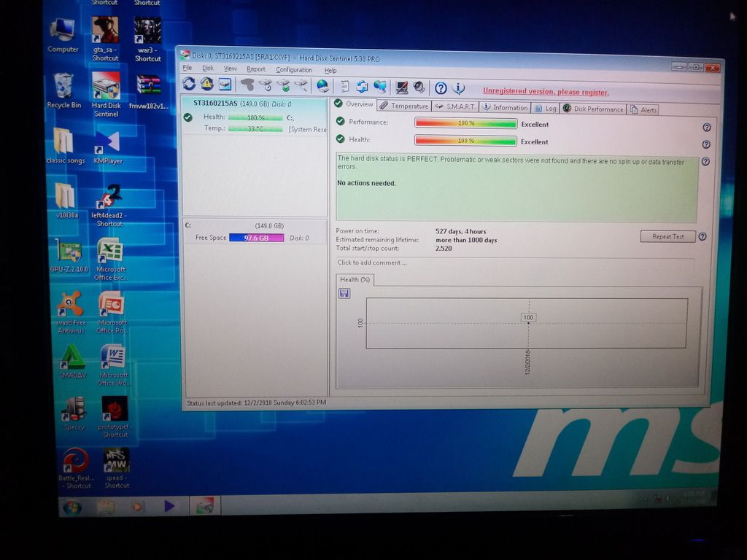Screen dimensions: 747x560
Task: Click the Recycle Bin desktop icon
Action: pos(63,90)
